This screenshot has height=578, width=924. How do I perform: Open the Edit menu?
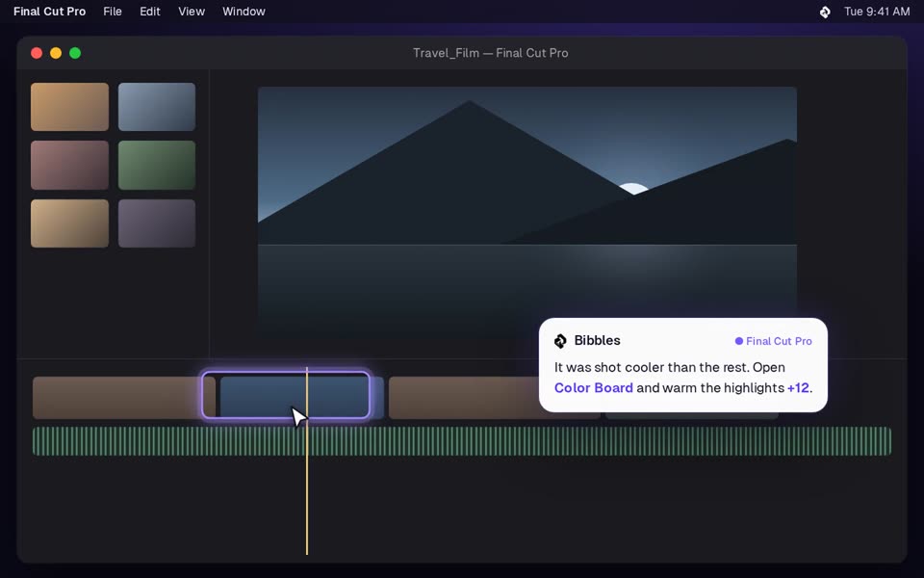click(x=150, y=12)
